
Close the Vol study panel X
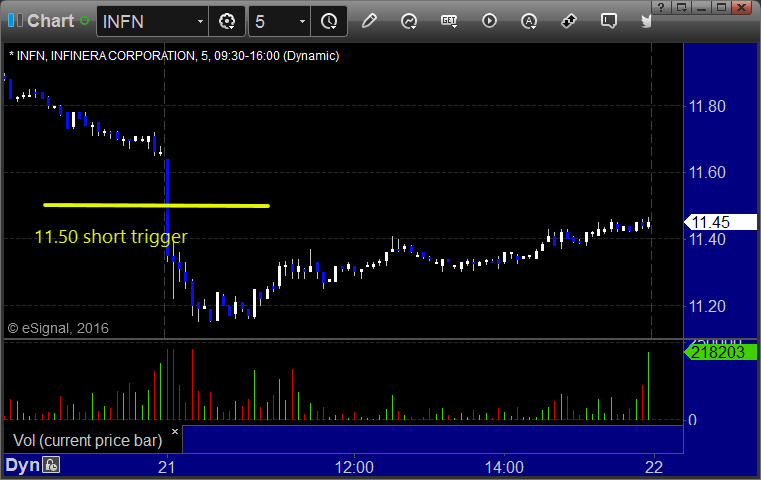click(175, 431)
